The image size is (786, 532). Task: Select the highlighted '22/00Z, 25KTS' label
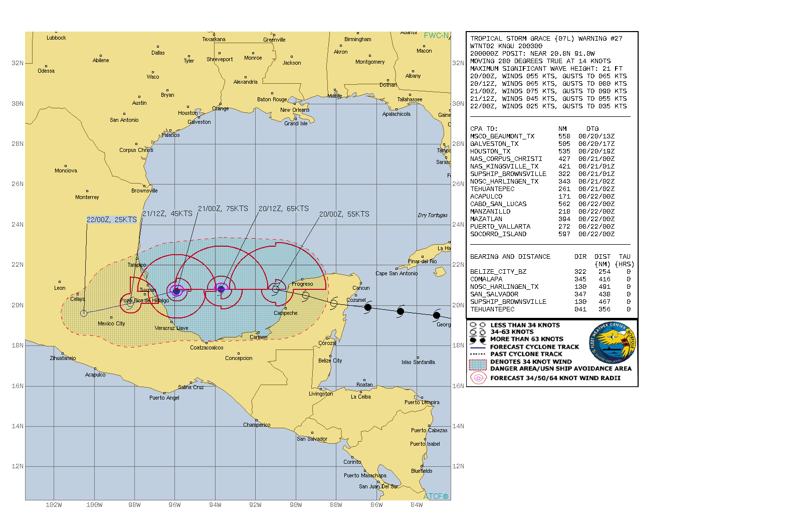coord(112,220)
